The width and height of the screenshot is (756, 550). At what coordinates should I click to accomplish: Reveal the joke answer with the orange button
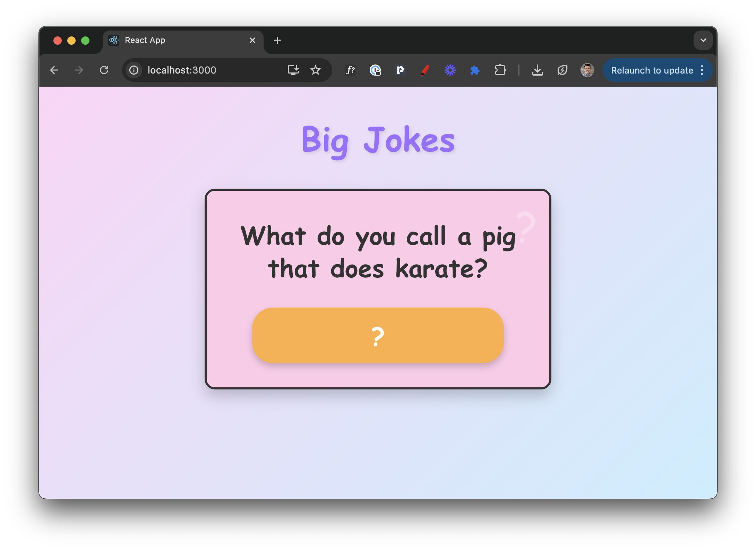point(377,336)
